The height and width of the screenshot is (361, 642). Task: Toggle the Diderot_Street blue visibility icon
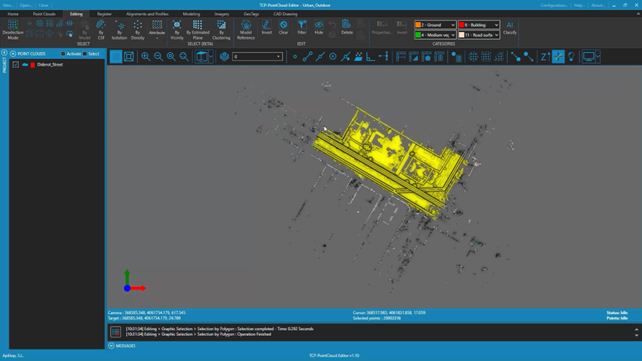click(25, 65)
